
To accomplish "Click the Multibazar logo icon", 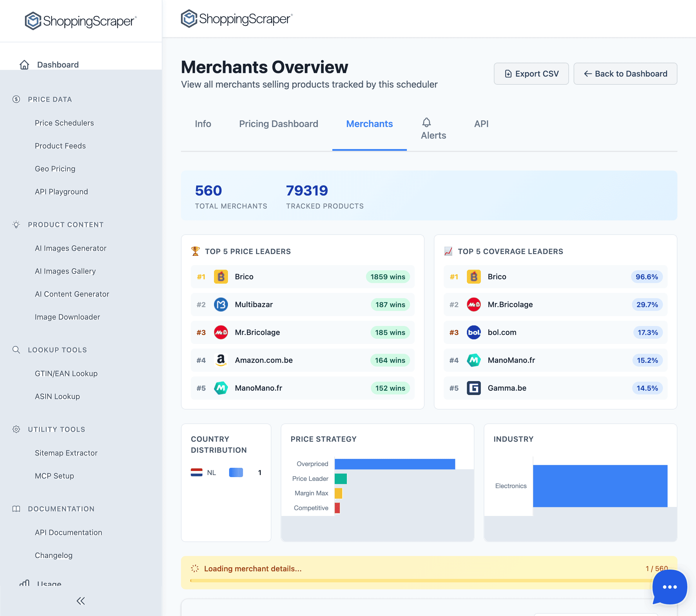I will coord(221,305).
